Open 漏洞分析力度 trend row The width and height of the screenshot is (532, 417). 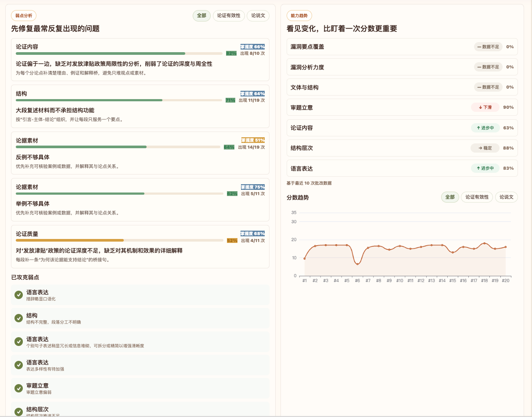click(402, 67)
